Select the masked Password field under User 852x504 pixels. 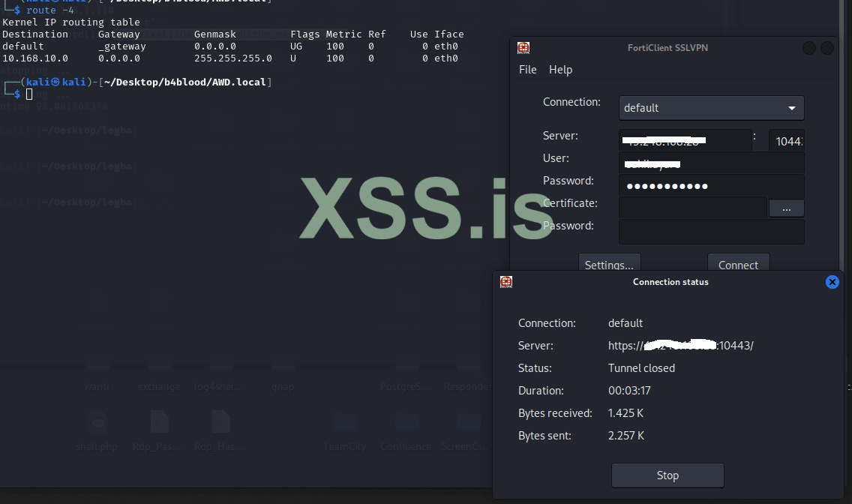711,186
